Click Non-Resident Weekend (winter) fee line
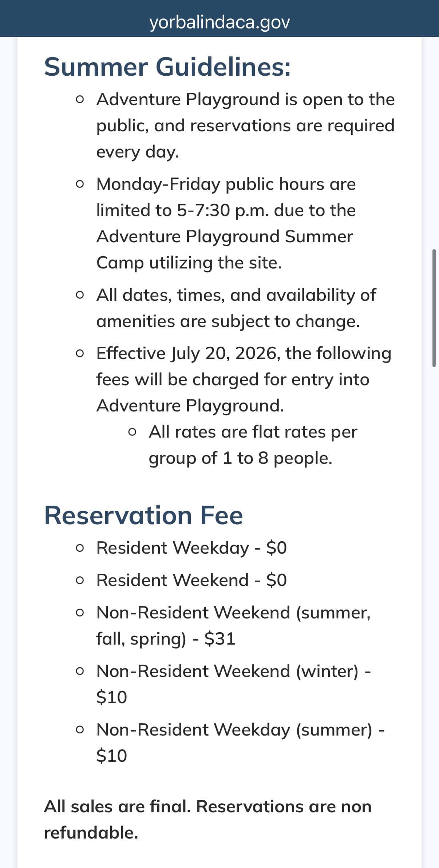The height and width of the screenshot is (868, 439). click(234, 684)
